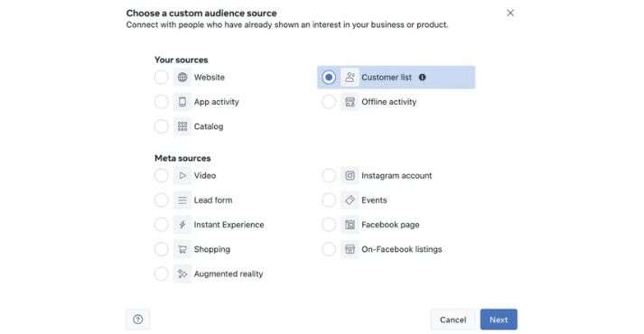Viewport: 644px width, 334px height.
Task: Close the custom audience source dialog
Action: tap(510, 13)
